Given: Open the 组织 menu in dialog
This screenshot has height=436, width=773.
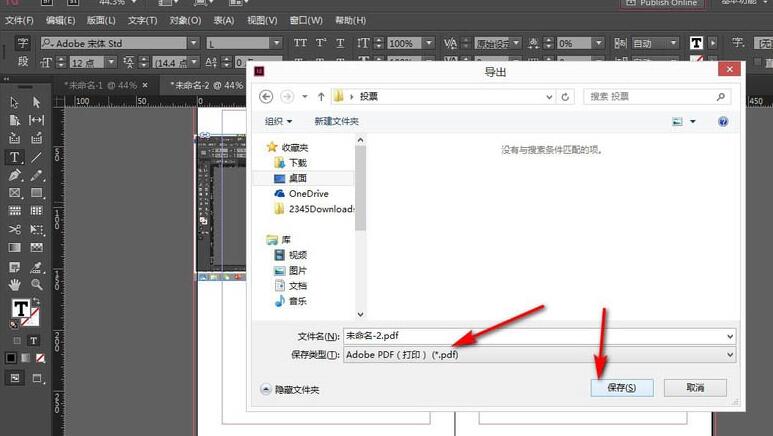Looking at the screenshot, I should [279, 121].
